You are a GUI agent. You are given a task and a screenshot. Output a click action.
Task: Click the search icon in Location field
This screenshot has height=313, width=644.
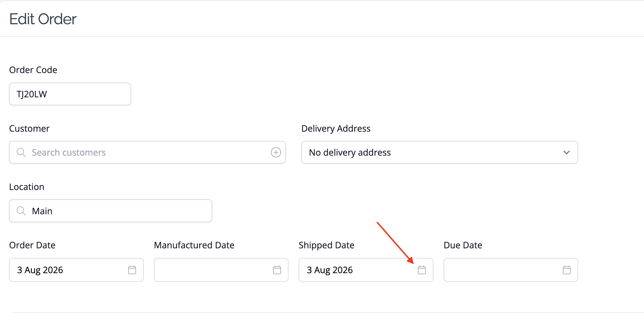coord(21,211)
